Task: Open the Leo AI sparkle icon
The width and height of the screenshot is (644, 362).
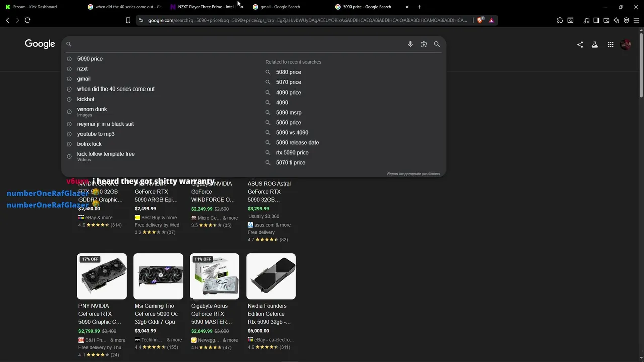Action: (x=616, y=20)
